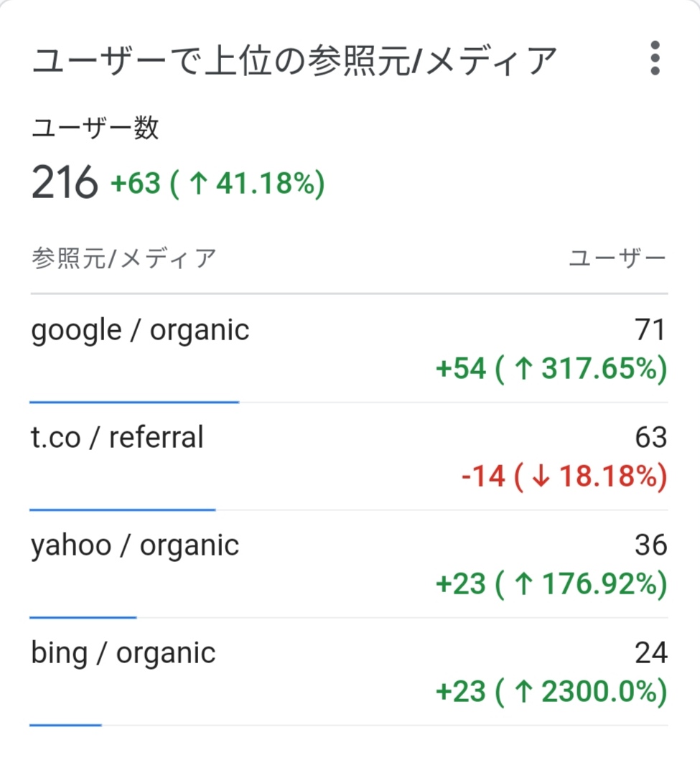This screenshot has width=700, height=778.
Task: Open the yahoo / organic entry
Action: click(x=135, y=545)
